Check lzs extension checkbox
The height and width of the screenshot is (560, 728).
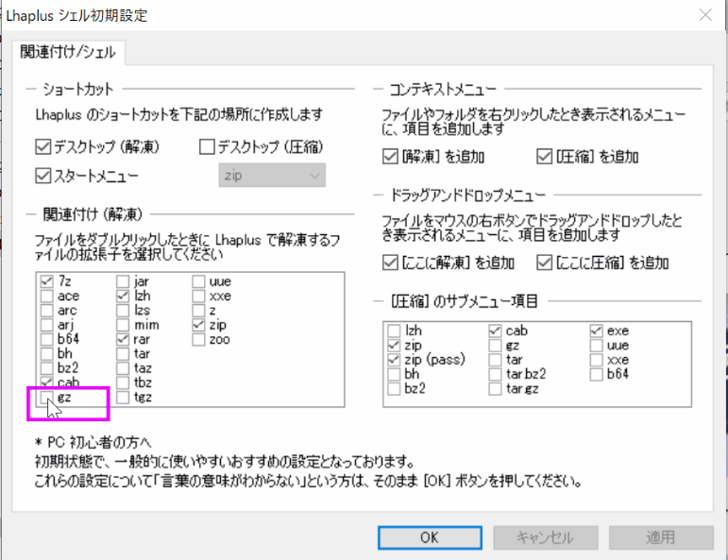pyautogui.click(x=123, y=310)
